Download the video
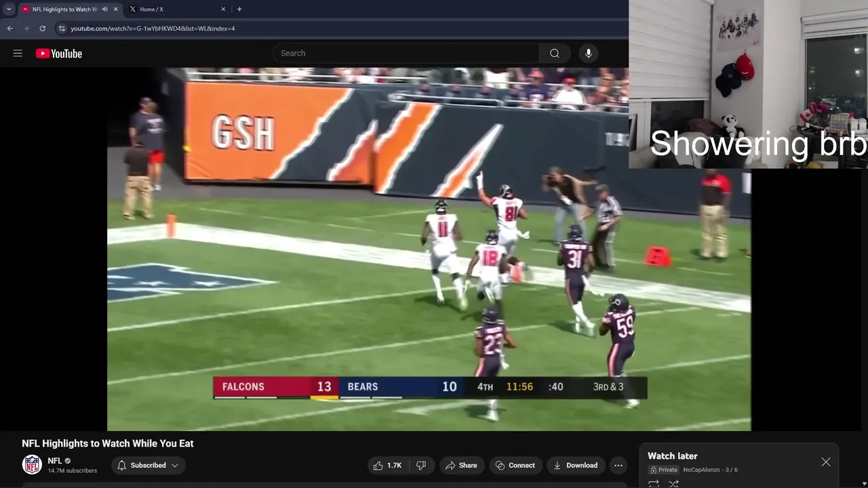868x488 pixels. (x=576, y=466)
